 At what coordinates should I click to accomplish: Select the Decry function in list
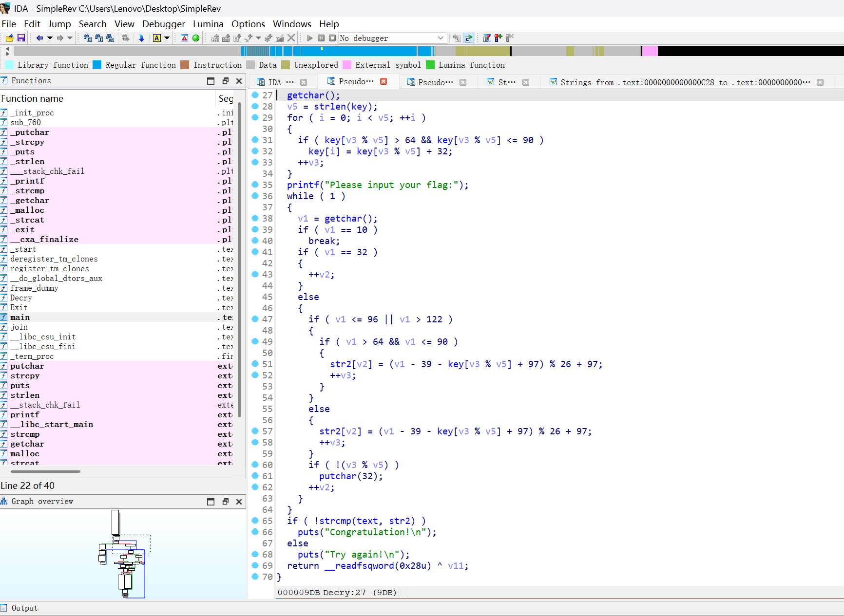pos(21,298)
